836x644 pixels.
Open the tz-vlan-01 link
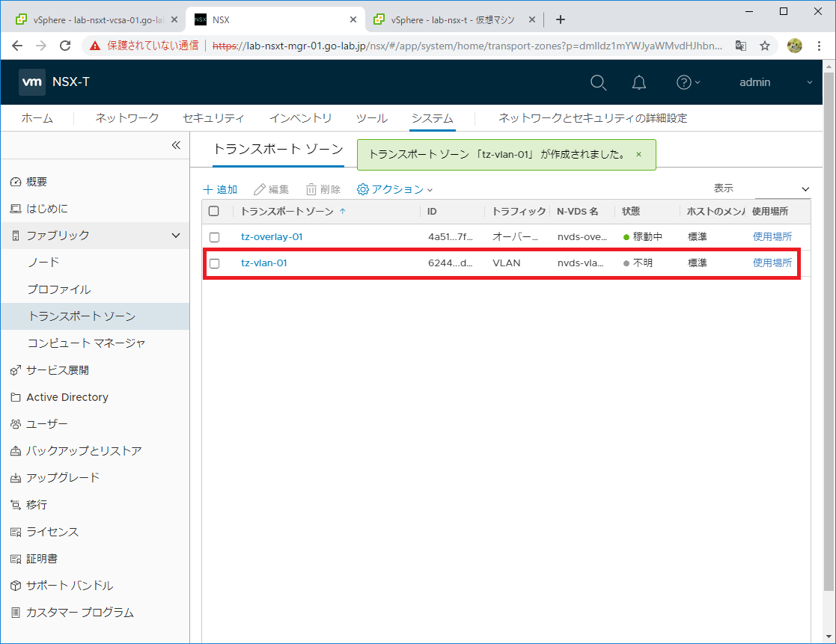click(x=264, y=263)
